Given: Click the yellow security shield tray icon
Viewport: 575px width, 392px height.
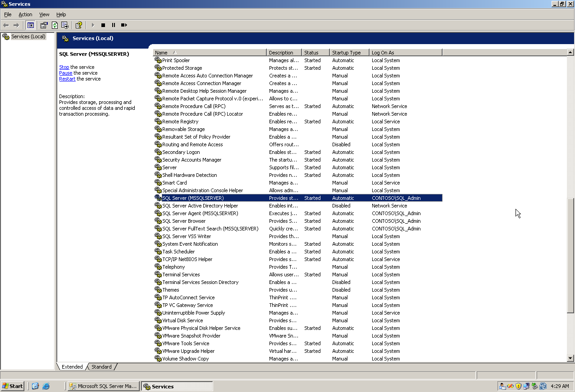Looking at the screenshot, I should (519, 386).
